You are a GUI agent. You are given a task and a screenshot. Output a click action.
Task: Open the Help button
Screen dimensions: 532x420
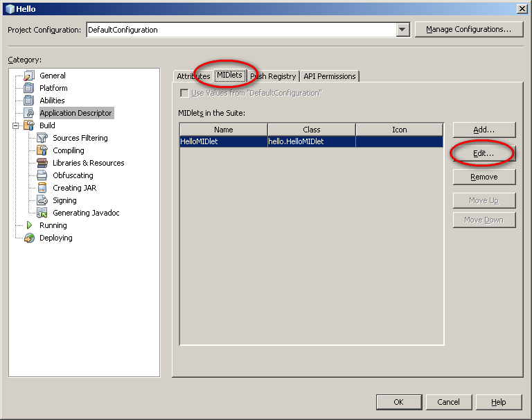click(x=499, y=402)
